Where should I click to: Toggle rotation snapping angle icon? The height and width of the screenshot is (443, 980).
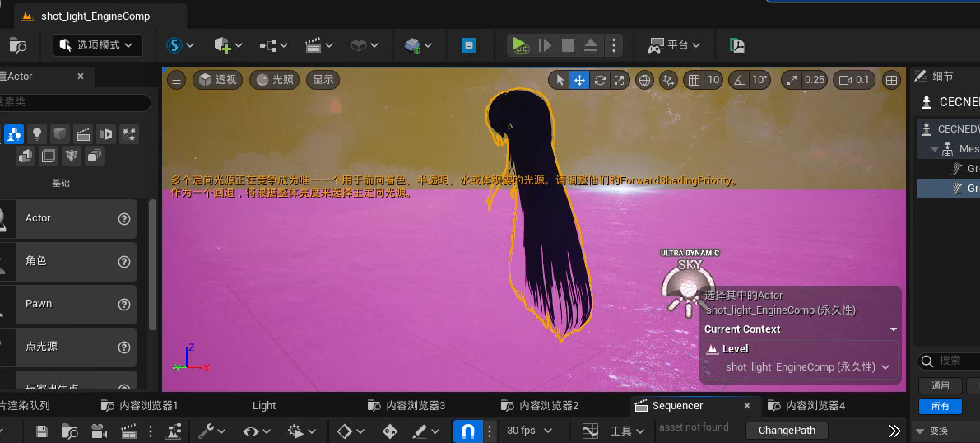click(740, 80)
